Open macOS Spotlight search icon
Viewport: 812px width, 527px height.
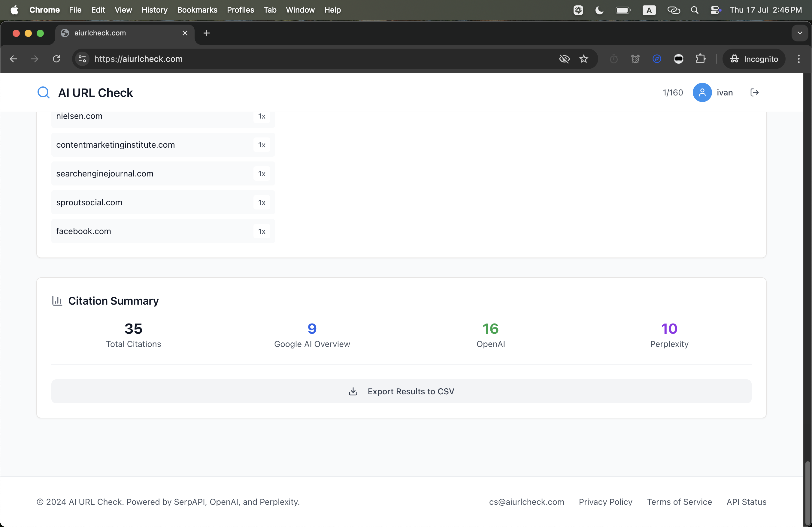tap(694, 10)
